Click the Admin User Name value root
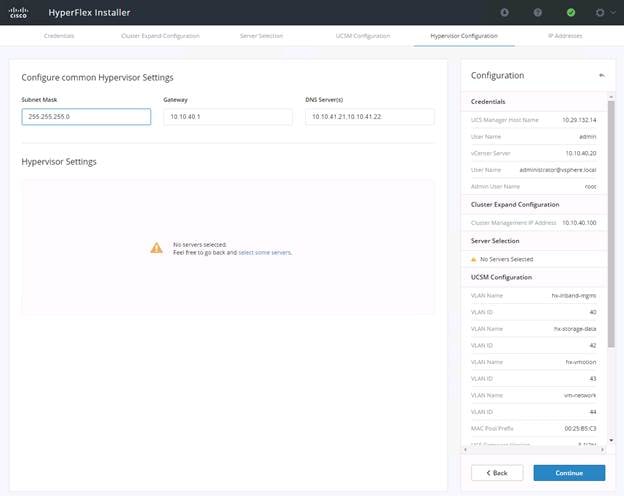624x496 pixels. point(591,187)
